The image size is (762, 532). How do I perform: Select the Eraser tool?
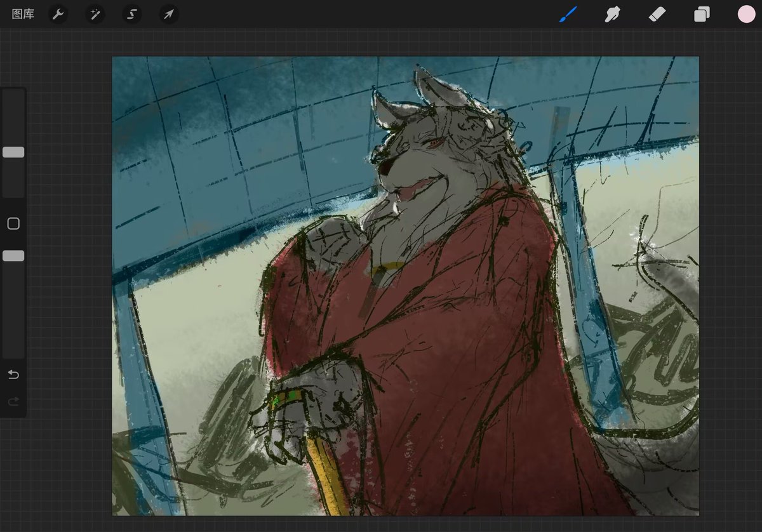pos(657,15)
